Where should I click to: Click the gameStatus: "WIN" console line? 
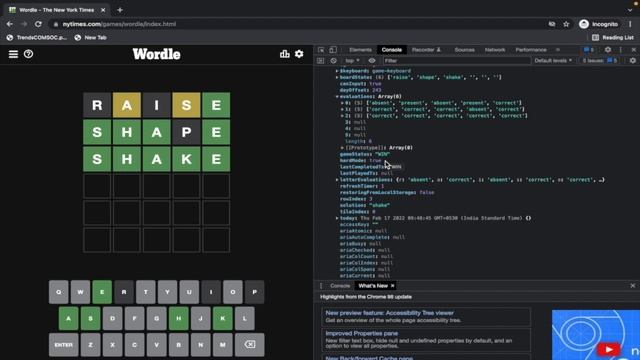tap(365, 154)
